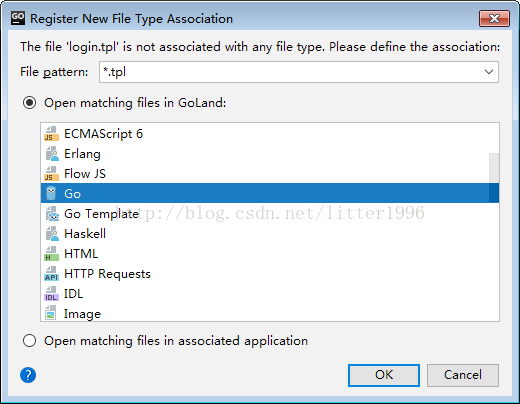
Task: Click the Cancel button
Action: (463, 375)
